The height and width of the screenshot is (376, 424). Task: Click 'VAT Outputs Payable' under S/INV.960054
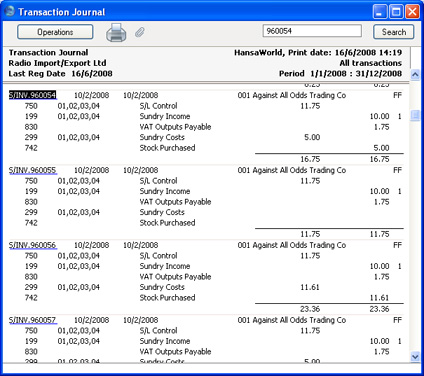(x=175, y=127)
